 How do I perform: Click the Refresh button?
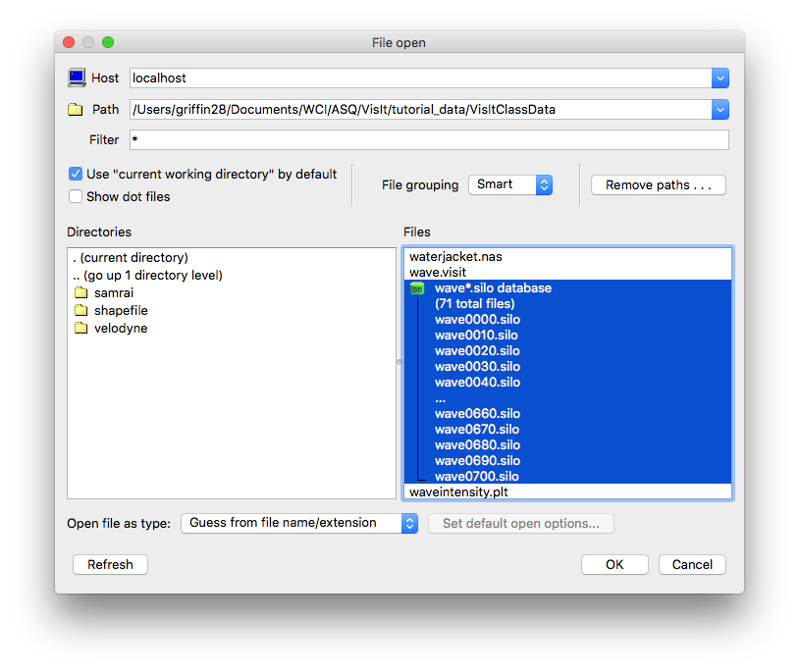pos(110,565)
